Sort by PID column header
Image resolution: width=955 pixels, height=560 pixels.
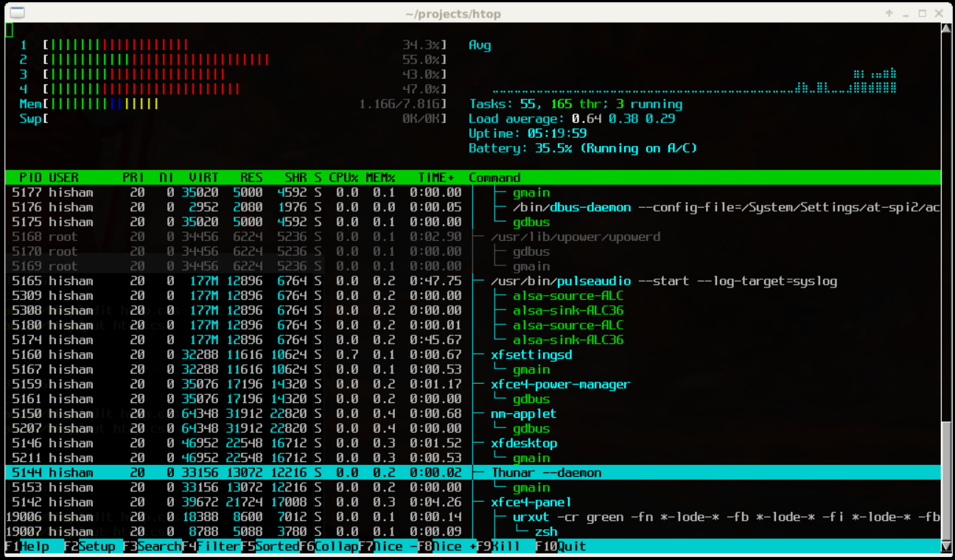pyautogui.click(x=30, y=178)
